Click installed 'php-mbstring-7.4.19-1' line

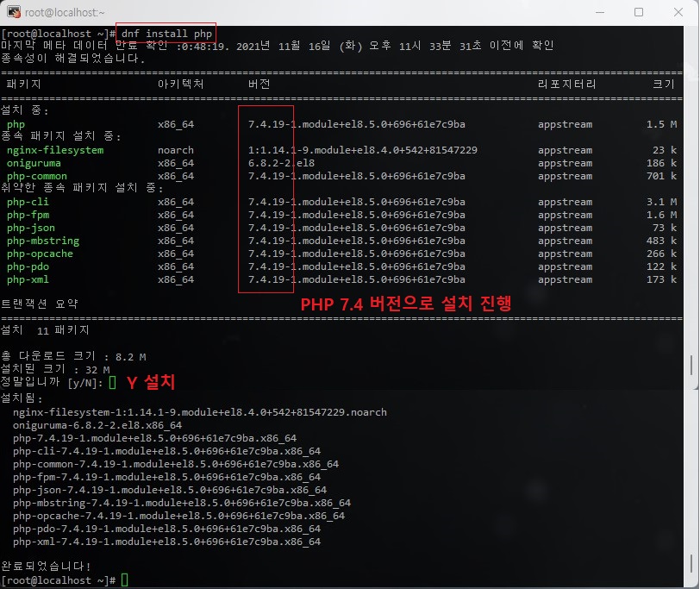(182, 503)
